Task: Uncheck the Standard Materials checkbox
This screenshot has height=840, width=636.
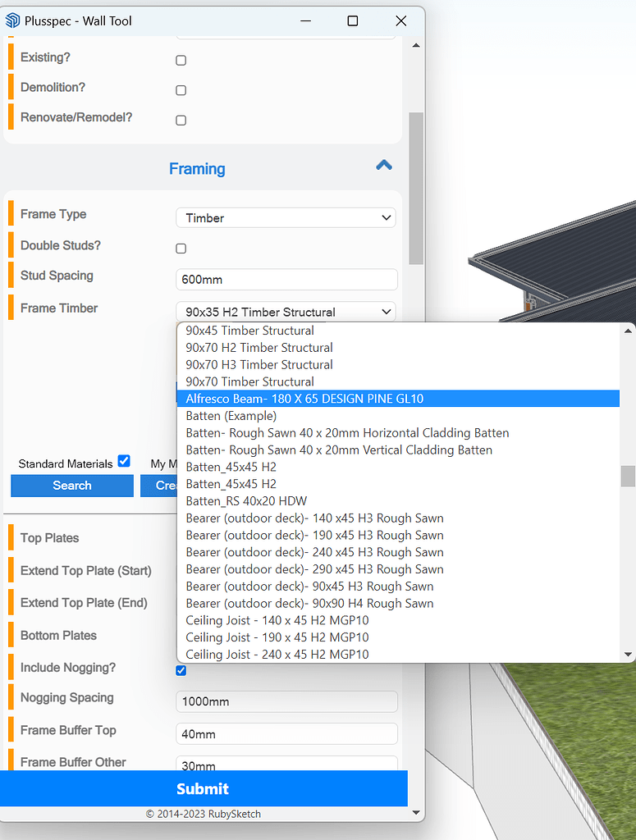Action: pyautogui.click(x=124, y=461)
